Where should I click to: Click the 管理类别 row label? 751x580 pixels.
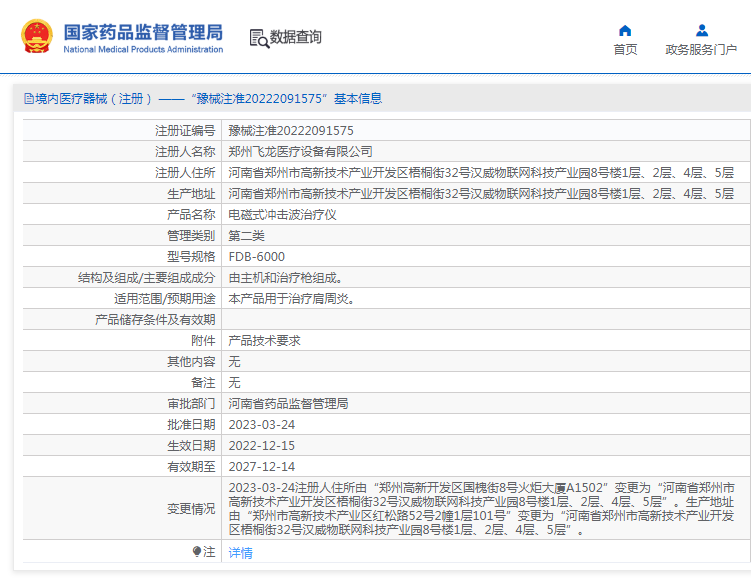tap(191, 236)
